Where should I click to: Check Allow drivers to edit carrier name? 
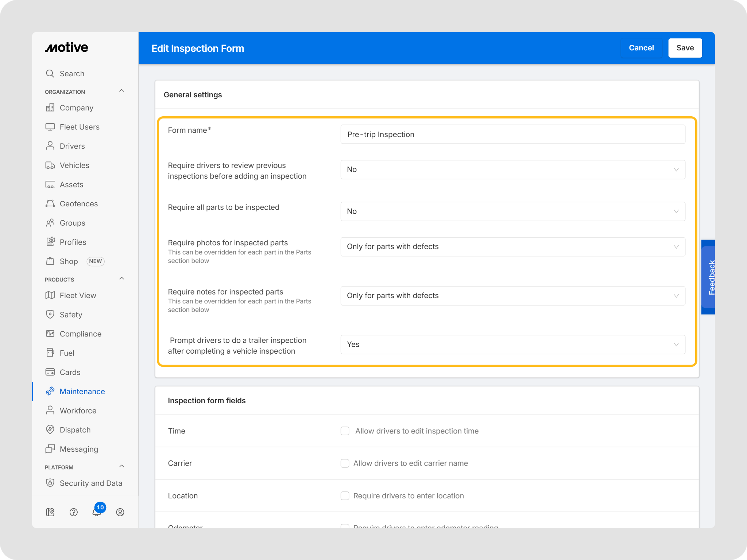(x=345, y=463)
